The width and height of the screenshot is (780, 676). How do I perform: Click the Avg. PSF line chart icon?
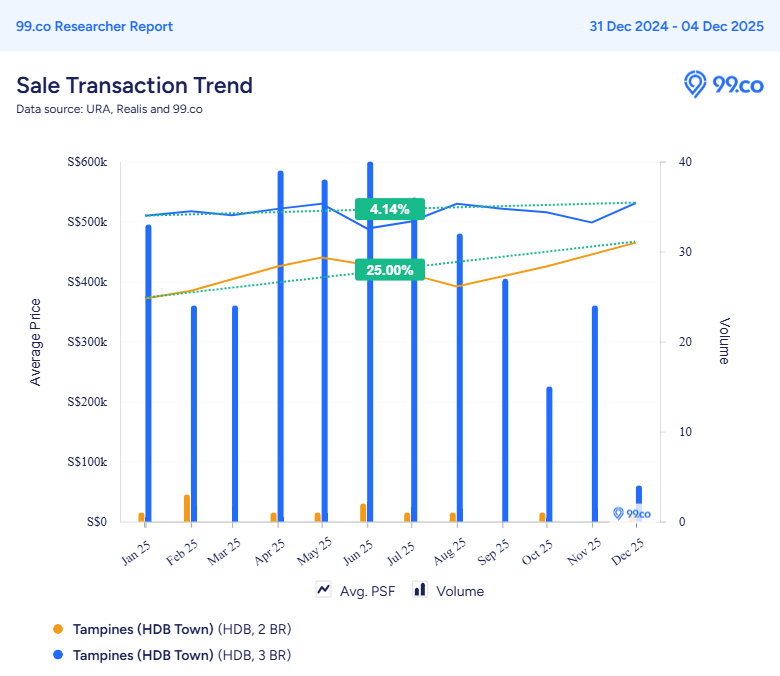(x=324, y=590)
